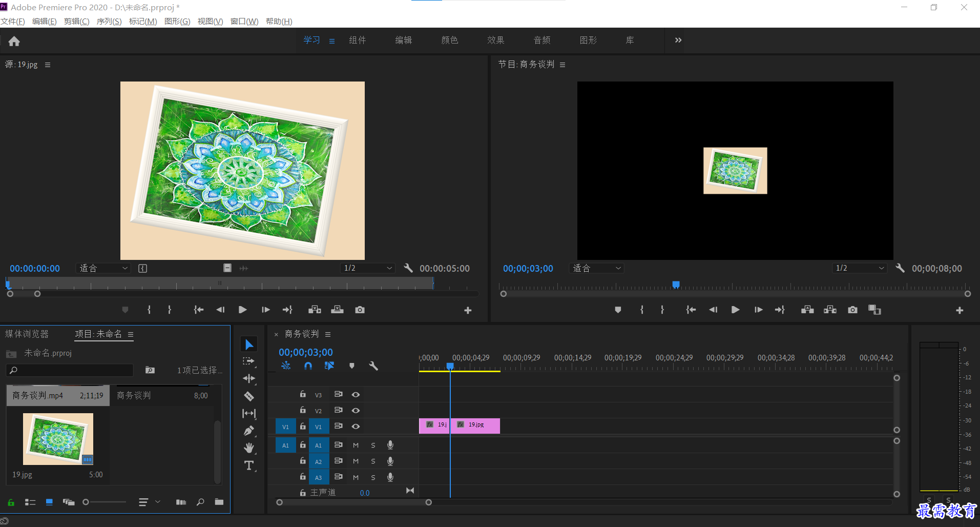Select the Type text tool
The image size is (980, 527).
(x=249, y=465)
